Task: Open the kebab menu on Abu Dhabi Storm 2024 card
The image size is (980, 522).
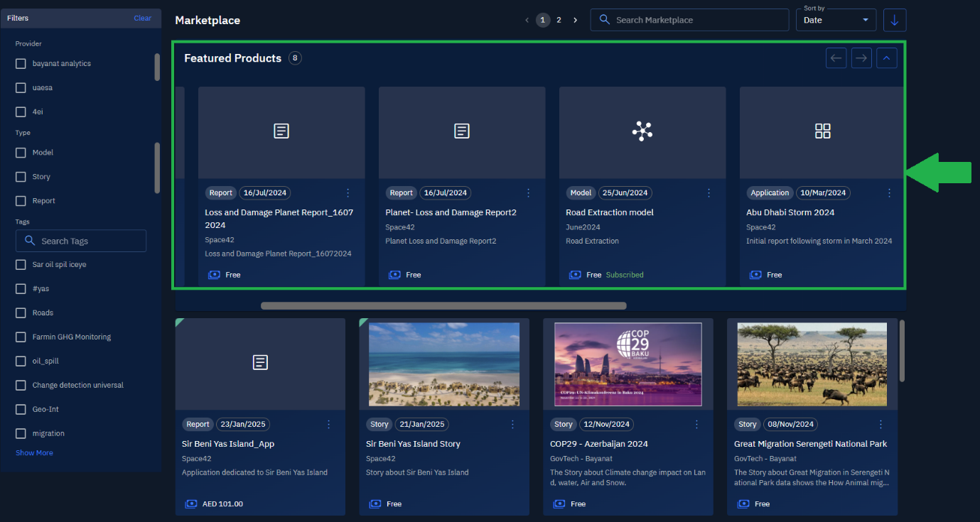Action: point(889,192)
